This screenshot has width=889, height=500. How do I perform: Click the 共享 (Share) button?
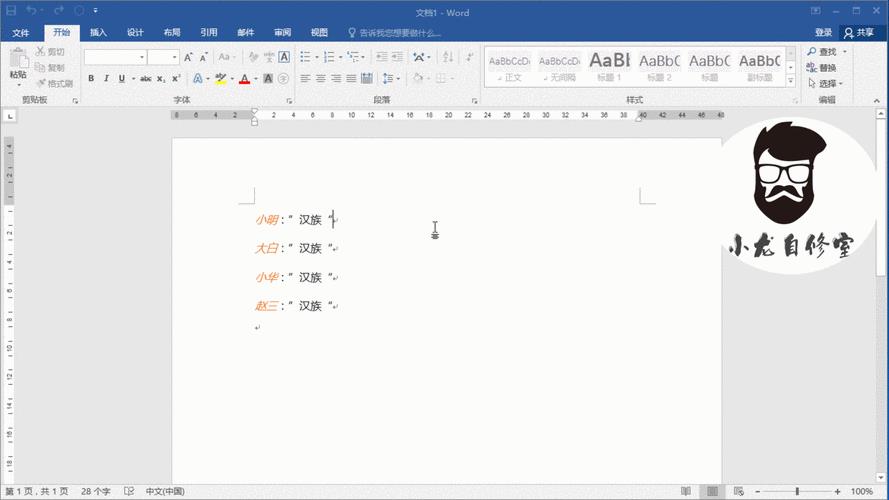(x=862, y=33)
